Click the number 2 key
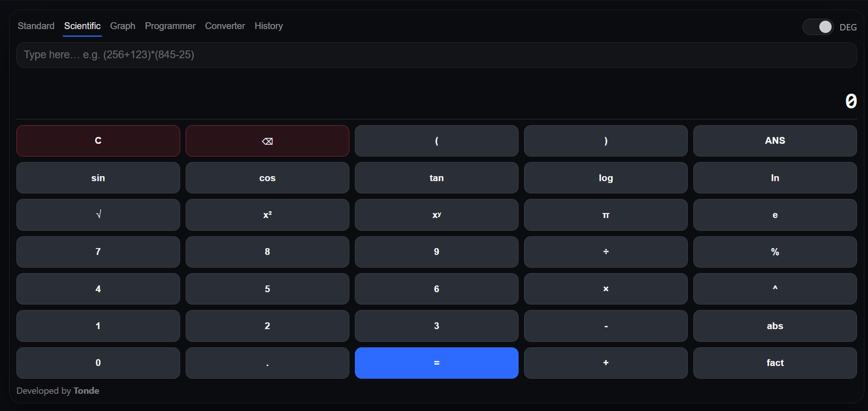The image size is (868, 411). coord(267,326)
